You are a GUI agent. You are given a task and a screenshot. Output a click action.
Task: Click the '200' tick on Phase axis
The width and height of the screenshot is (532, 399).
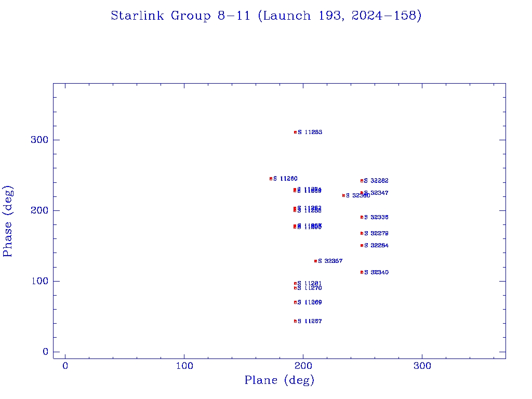pos(39,210)
